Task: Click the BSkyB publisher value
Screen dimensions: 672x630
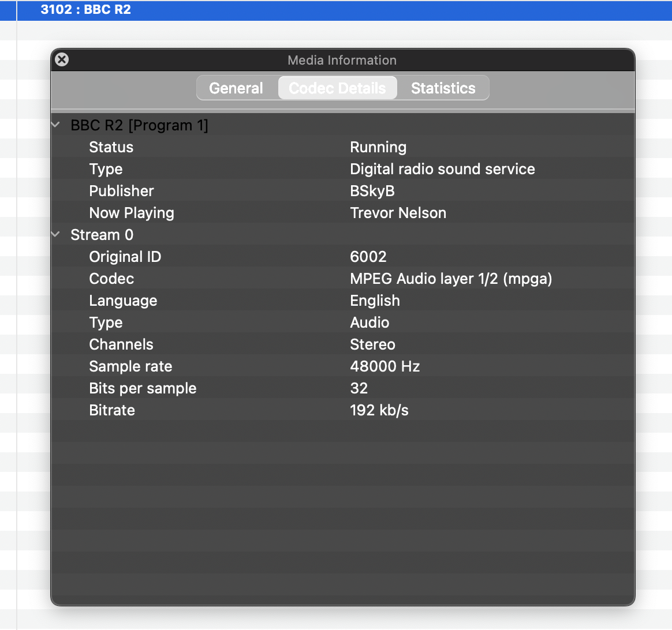Action: pos(372,191)
